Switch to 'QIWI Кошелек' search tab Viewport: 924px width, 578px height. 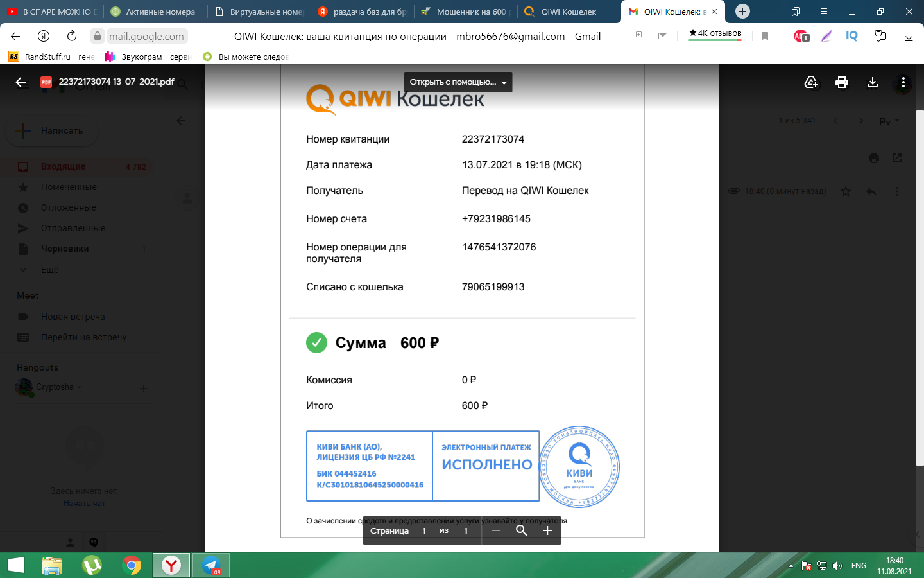[570, 12]
